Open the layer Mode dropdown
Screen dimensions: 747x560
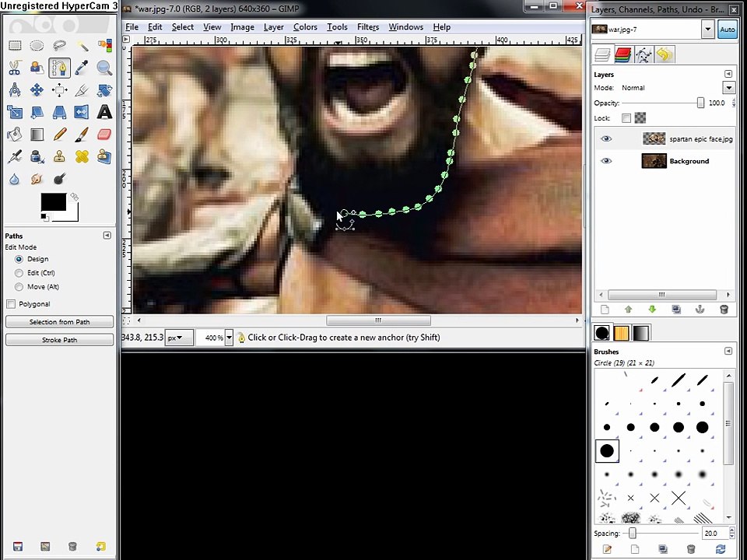[x=728, y=88]
